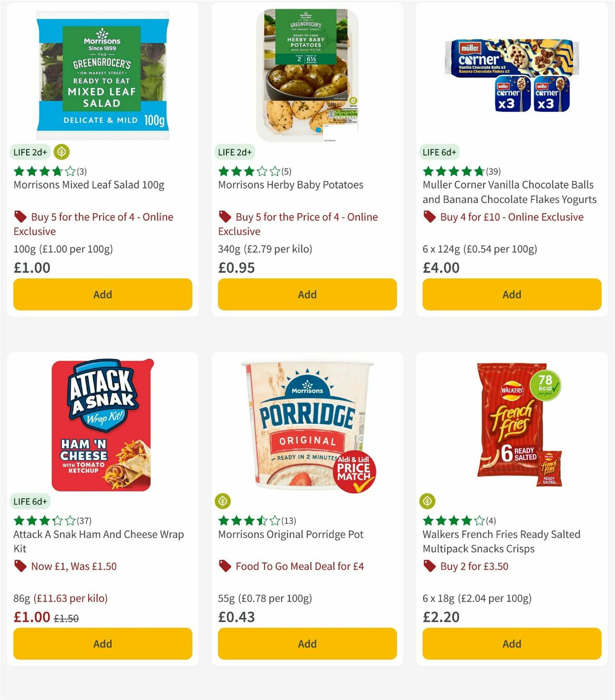Click the tag icon on the Herby Baby Potatoes offer

coord(225,217)
